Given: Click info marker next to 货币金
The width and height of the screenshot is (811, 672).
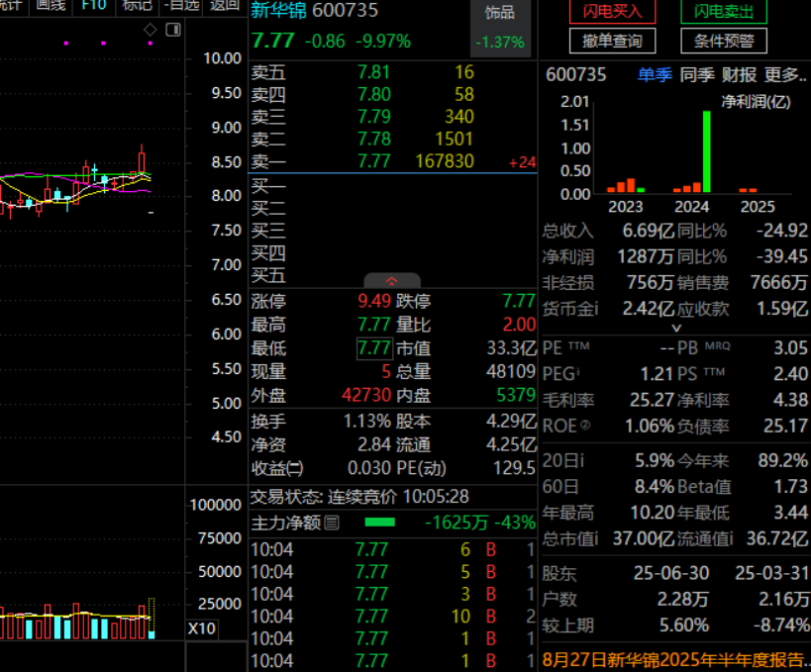Looking at the screenshot, I should (x=596, y=309).
